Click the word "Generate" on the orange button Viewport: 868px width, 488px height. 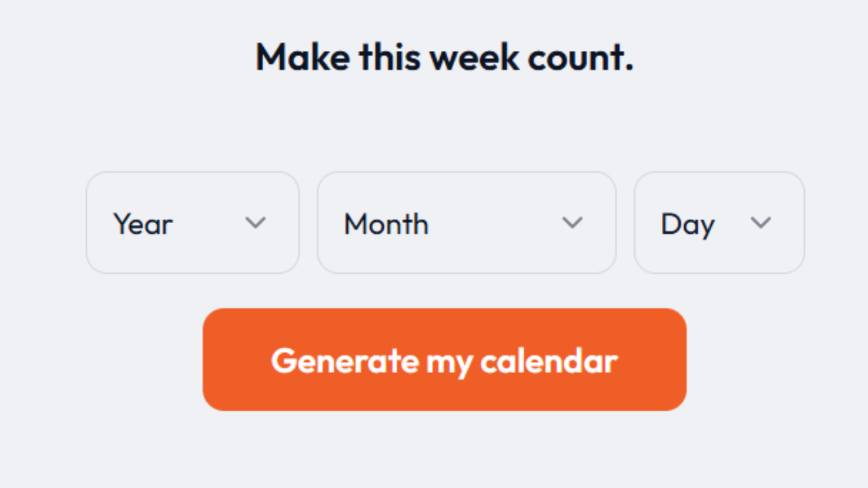pyautogui.click(x=344, y=361)
